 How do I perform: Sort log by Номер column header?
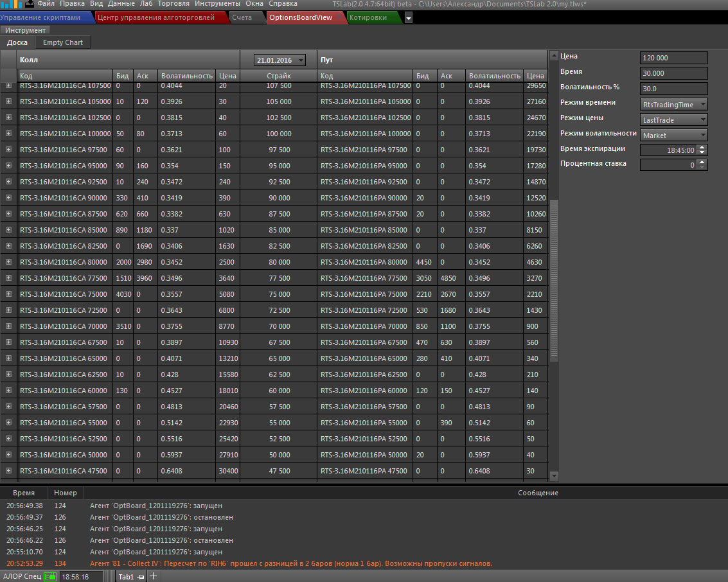tap(65, 493)
